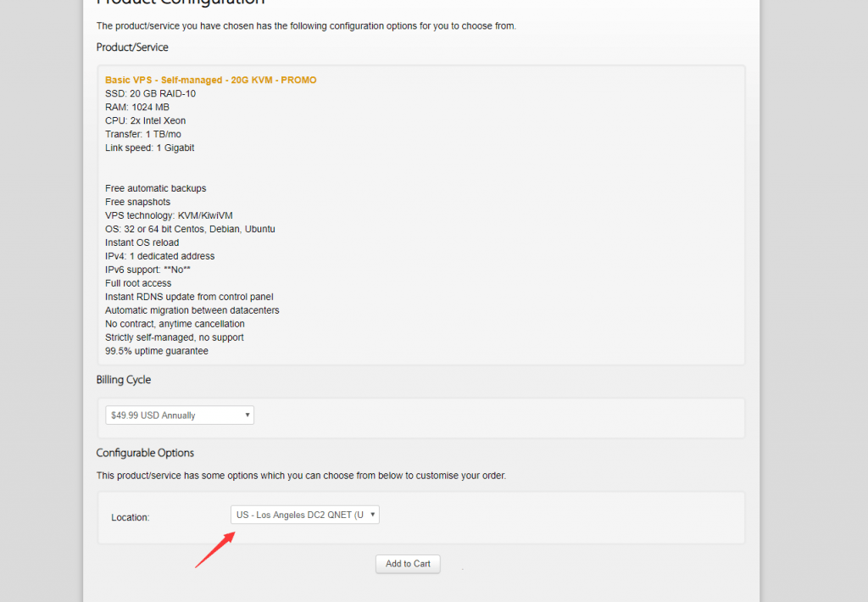868x602 pixels.
Task: Click the IPv6 support line
Action: point(148,270)
